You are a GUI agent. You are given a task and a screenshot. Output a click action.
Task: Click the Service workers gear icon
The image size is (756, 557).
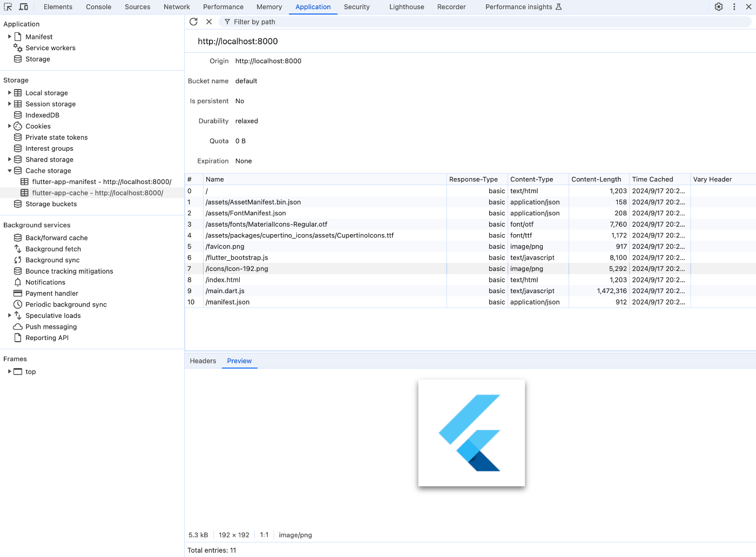click(x=18, y=48)
